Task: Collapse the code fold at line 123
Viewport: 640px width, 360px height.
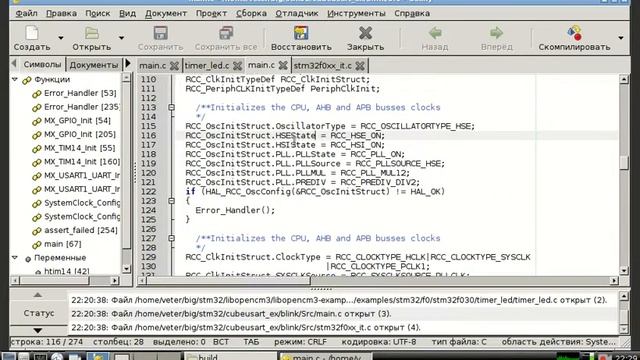Action: coord(171,201)
